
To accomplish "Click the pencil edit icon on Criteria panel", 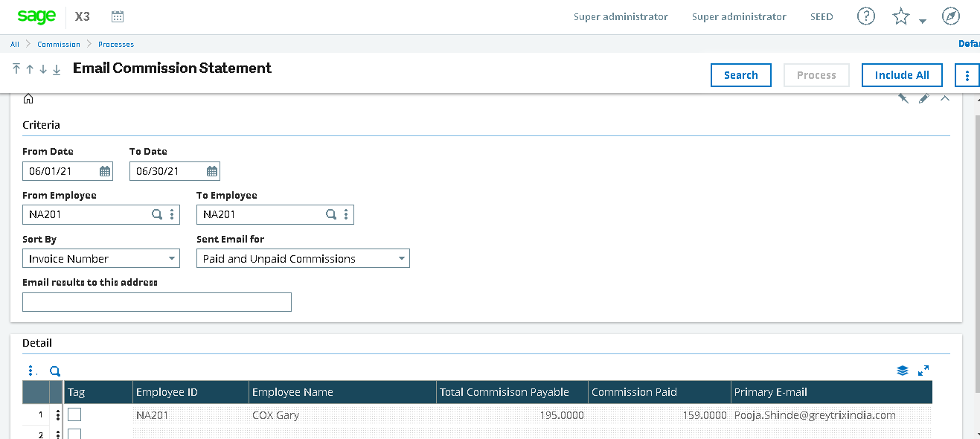I will [x=923, y=97].
